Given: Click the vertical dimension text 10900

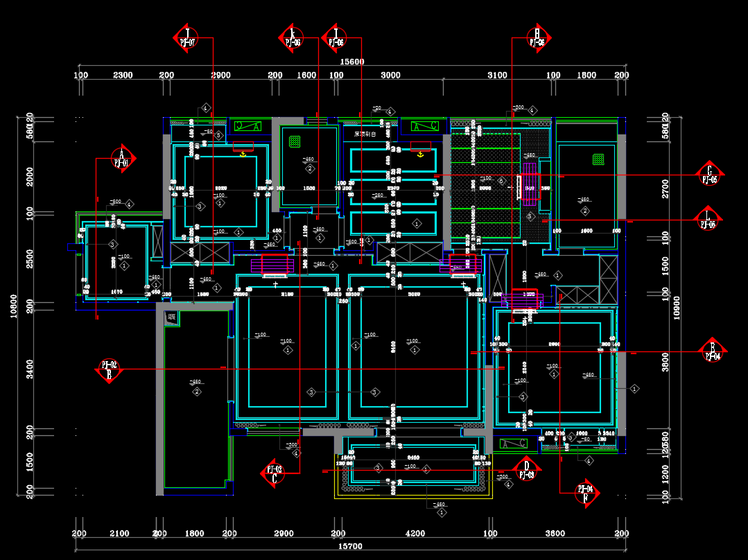Looking at the screenshot, I should coord(677,308).
